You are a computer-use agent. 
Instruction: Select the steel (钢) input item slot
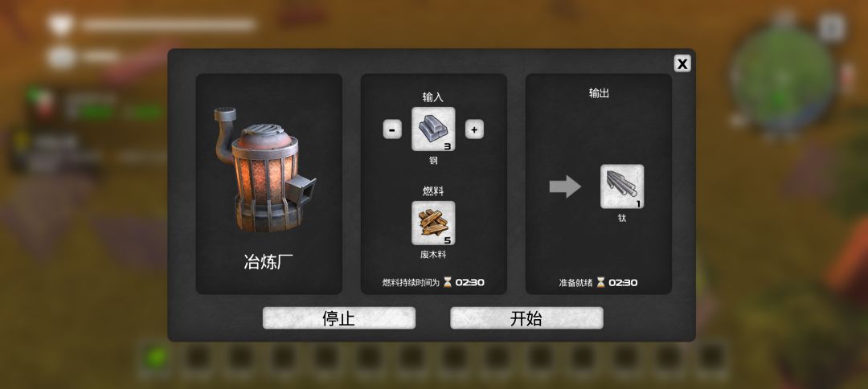433,129
